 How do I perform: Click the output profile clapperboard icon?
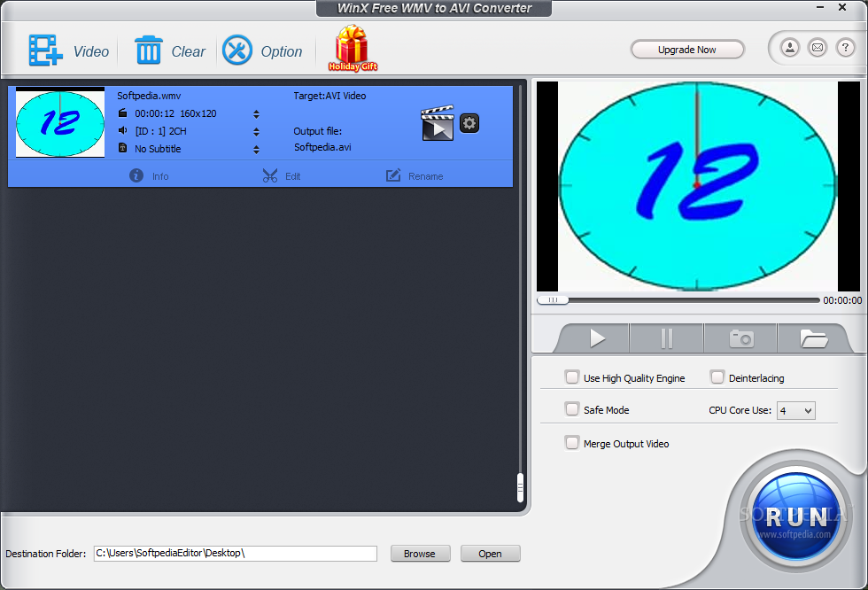pos(438,123)
